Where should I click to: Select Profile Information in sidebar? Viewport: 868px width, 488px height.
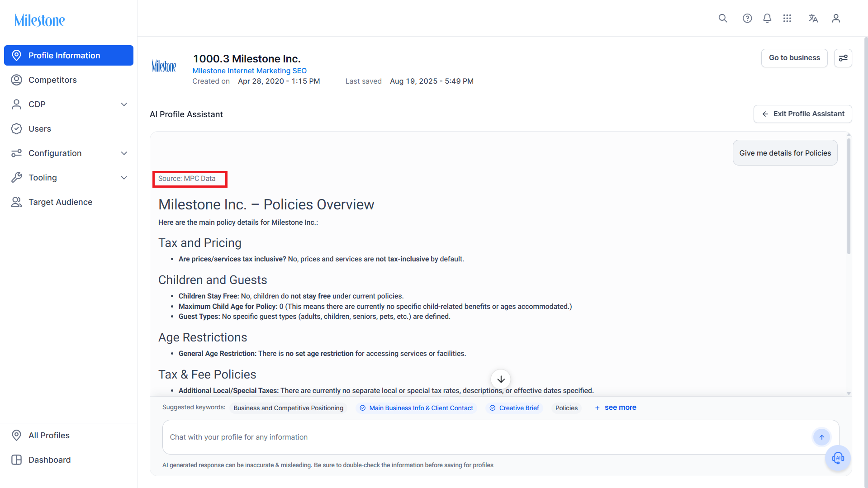coord(69,56)
